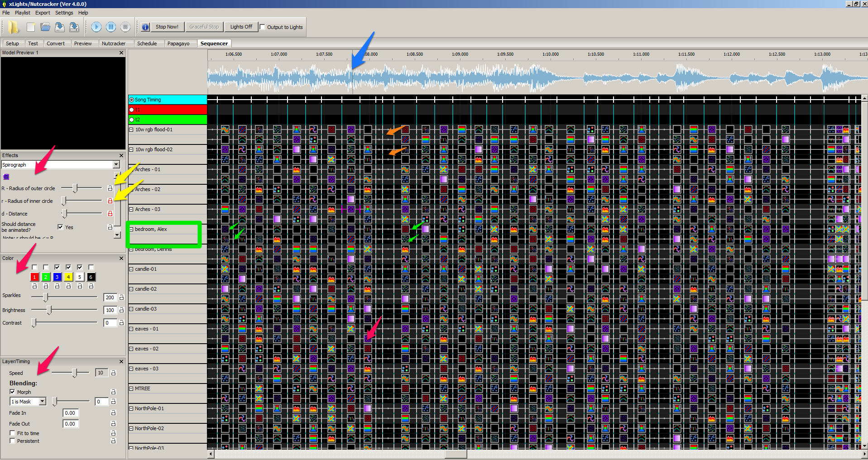Uncheck the checkbox above color swatch 3
868x460 pixels.
[57, 267]
